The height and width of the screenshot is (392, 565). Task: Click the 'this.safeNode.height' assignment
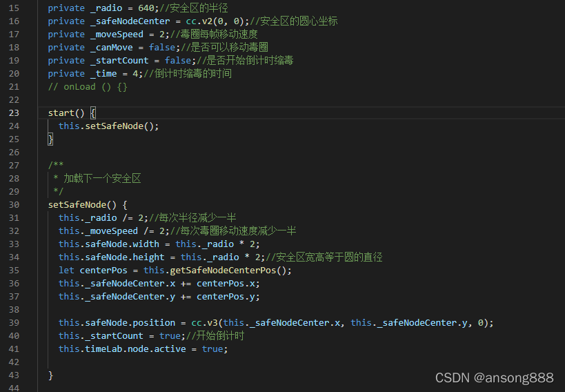[161, 257]
